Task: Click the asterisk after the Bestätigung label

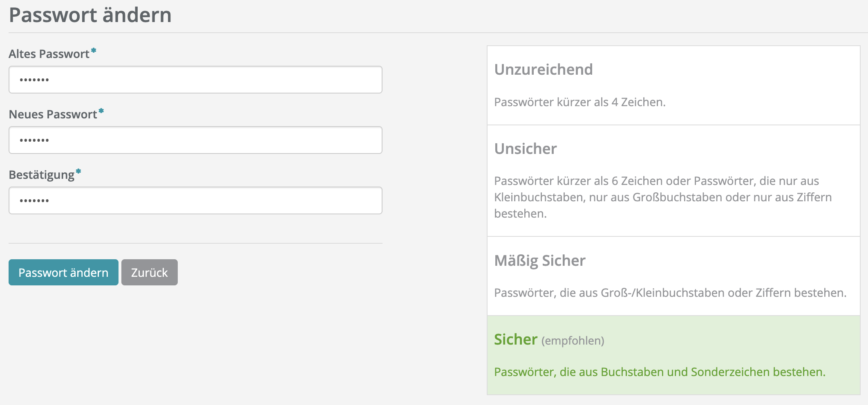Action: [78, 171]
